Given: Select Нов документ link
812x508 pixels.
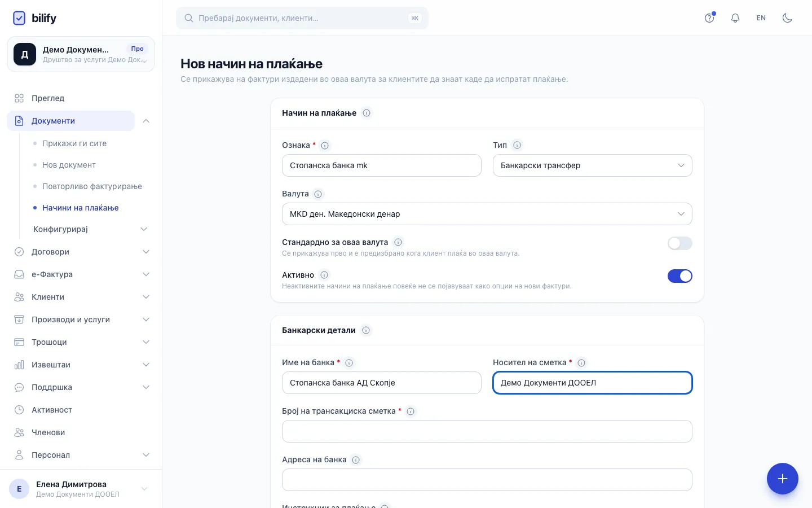Looking at the screenshot, I should 69,165.
